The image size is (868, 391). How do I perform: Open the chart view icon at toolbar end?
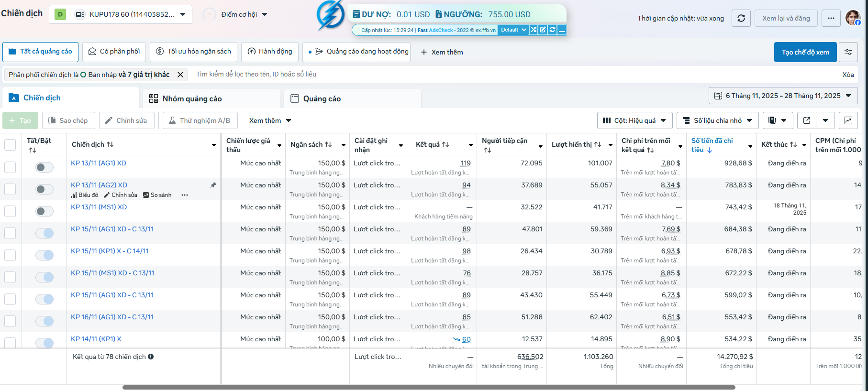coord(848,120)
